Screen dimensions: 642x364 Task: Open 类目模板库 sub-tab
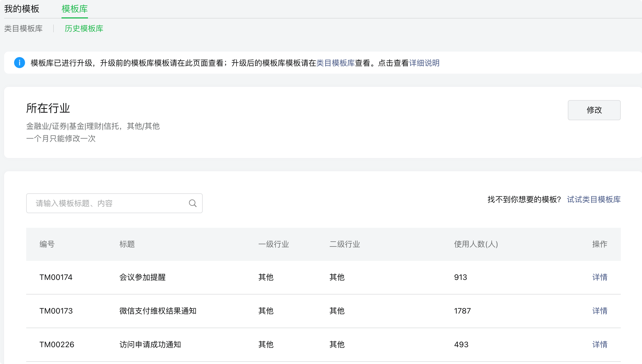(x=23, y=28)
